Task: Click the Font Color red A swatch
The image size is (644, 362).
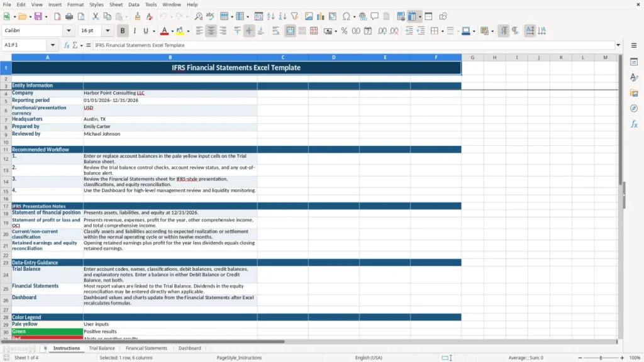Action: (164, 31)
